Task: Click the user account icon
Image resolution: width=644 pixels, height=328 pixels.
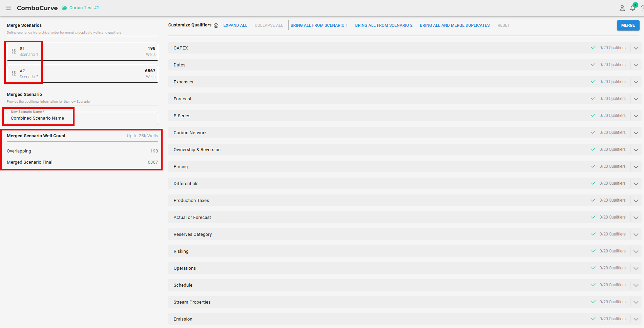Action: coord(622,8)
